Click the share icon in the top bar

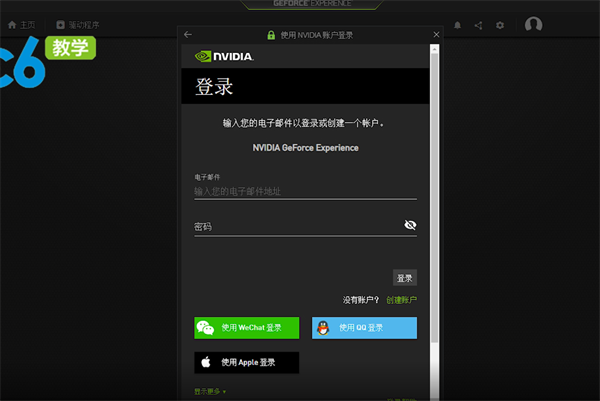coord(478,25)
